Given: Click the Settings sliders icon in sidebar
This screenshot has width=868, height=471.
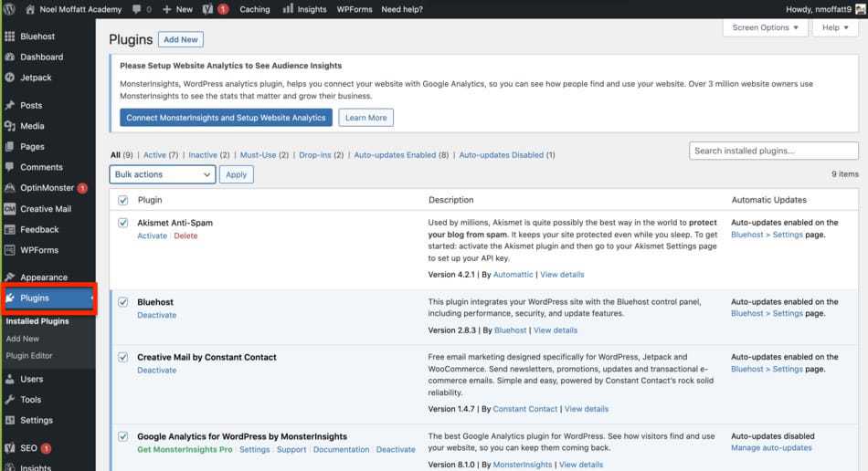Looking at the screenshot, I should pos(9,420).
